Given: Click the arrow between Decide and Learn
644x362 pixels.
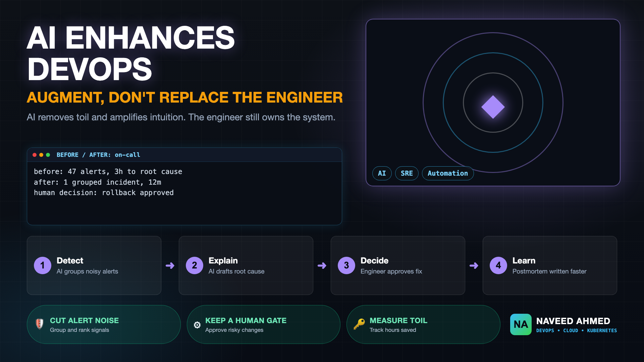Looking at the screenshot, I should click(474, 265).
